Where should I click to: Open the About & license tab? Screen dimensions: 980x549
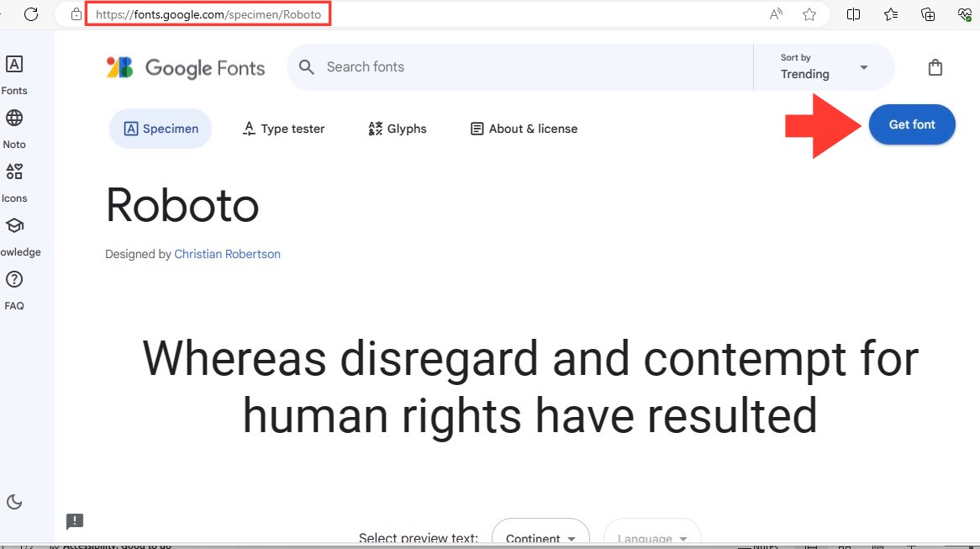524,129
